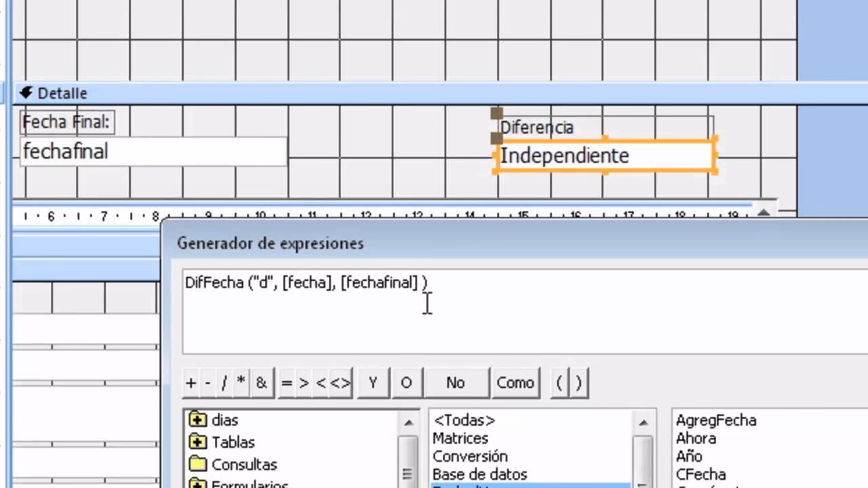Open the Tablas folder
This screenshot has width=868, height=488.
pyautogui.click(x=234, y=442)
